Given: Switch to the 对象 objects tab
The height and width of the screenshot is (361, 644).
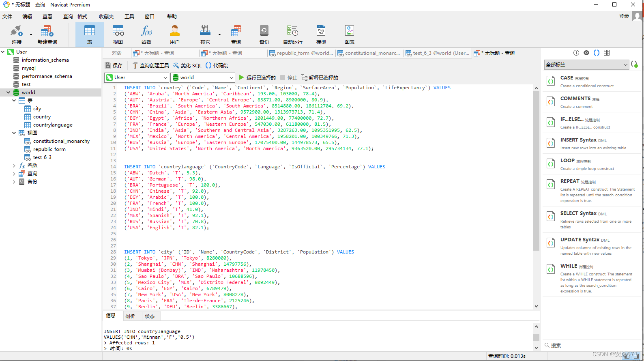Looking at the screenshot, I should [x=117, y=53].
